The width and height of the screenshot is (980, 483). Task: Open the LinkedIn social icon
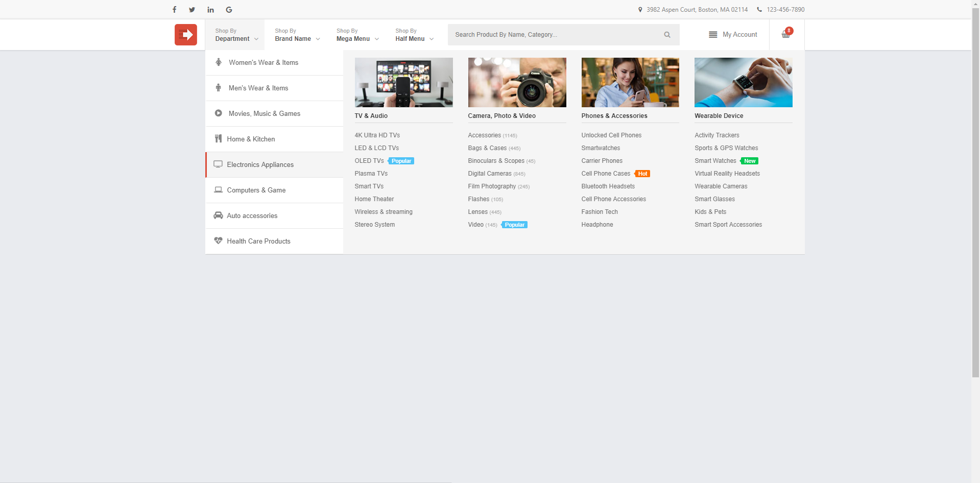click(210, 10)
